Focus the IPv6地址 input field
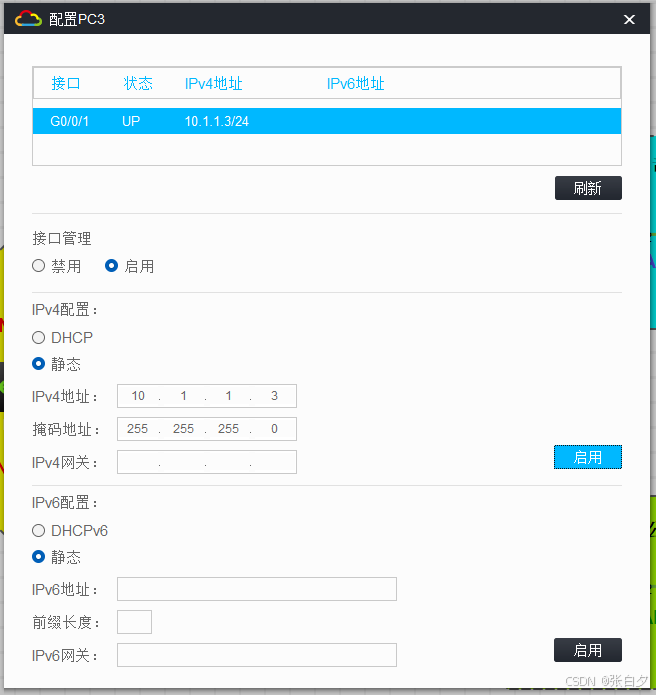The width and height of the screenshot is (656, 695). click(x=257, y=589)
